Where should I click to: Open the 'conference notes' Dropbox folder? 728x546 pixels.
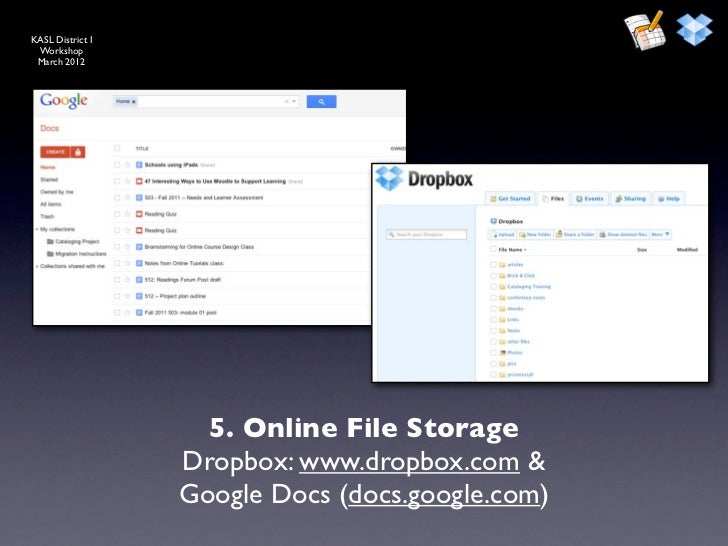(x=526, y=298)
